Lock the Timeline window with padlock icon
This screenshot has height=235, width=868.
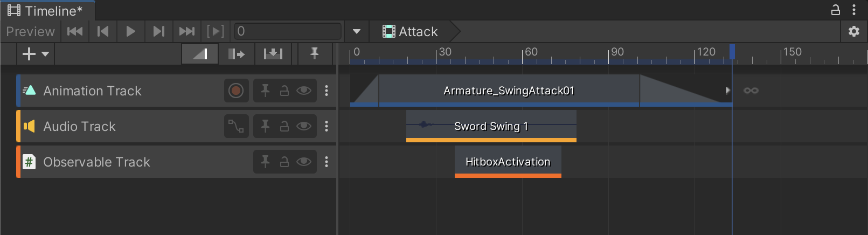[x=835, y=10]
